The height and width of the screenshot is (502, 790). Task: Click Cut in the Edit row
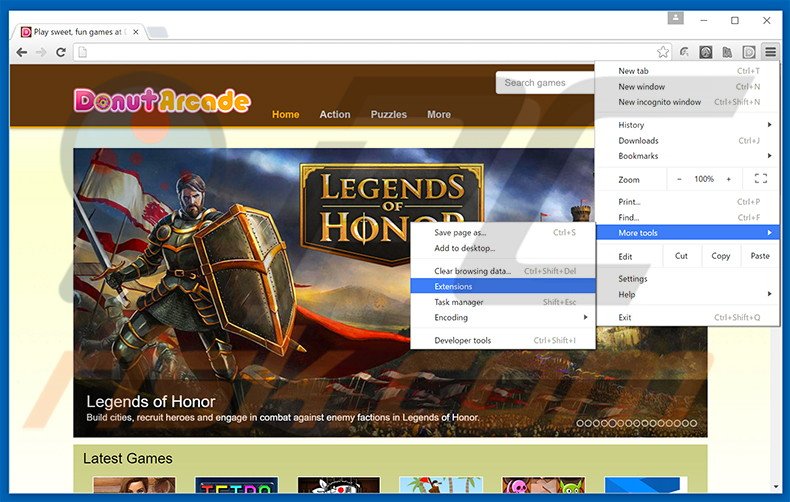point(681,256)
